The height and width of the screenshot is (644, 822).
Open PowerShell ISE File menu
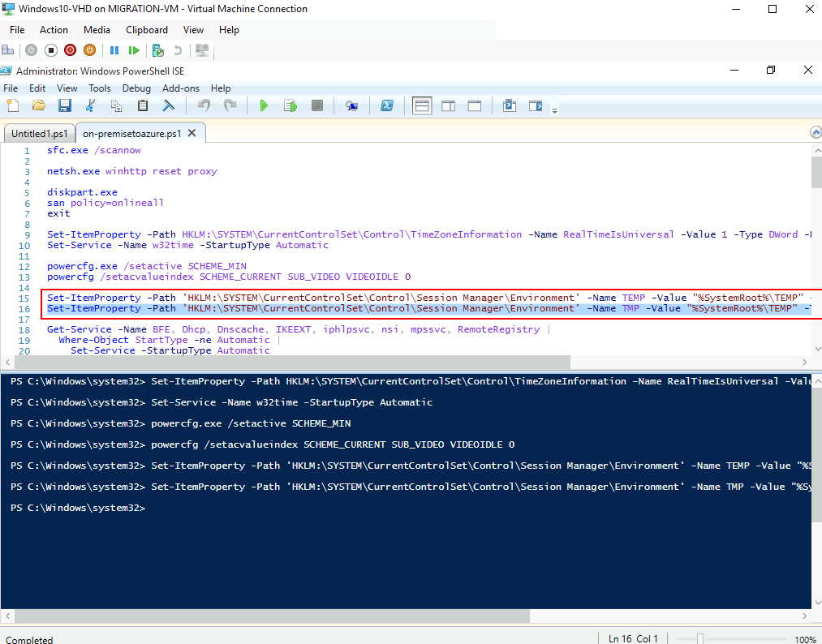tap(11, 88)
